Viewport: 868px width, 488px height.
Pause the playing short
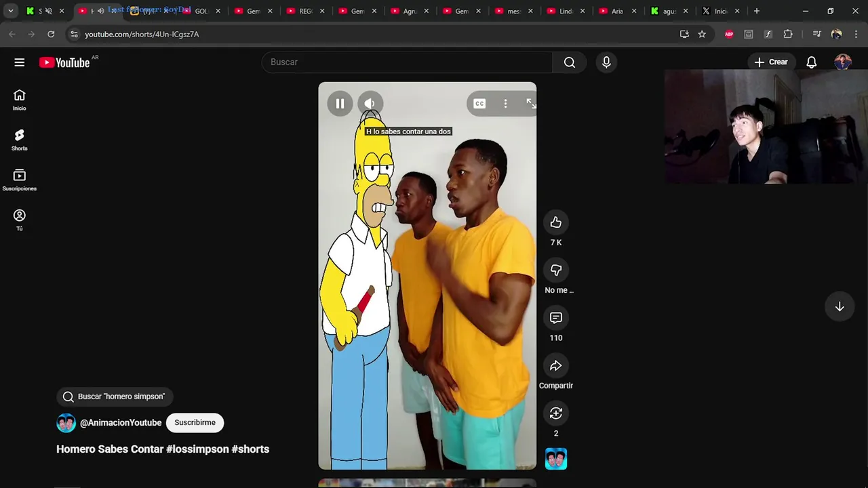click(340, 104)
